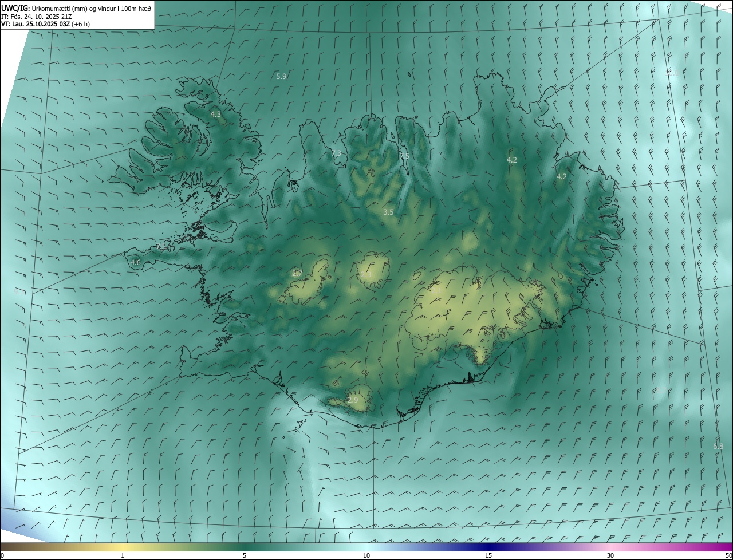Click the 5.9 value label over the sea
Viewport: 733px width, 560px height.
pyautogui.click(x=281, y=76)
